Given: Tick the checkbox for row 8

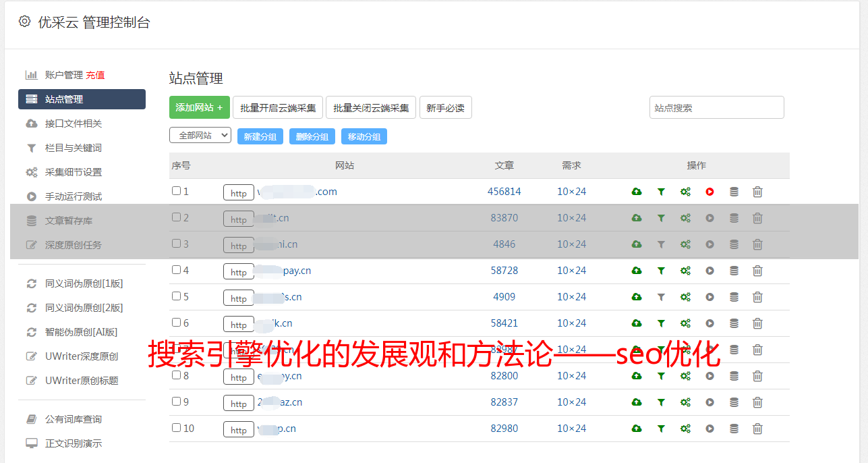Looking at the screenshot, I should click(x=176, y=375).
